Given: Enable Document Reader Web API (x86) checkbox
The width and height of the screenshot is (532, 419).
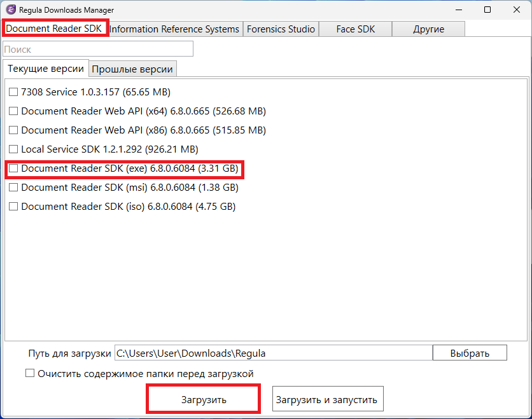Looking at the screenshot, I should point(13,130).
